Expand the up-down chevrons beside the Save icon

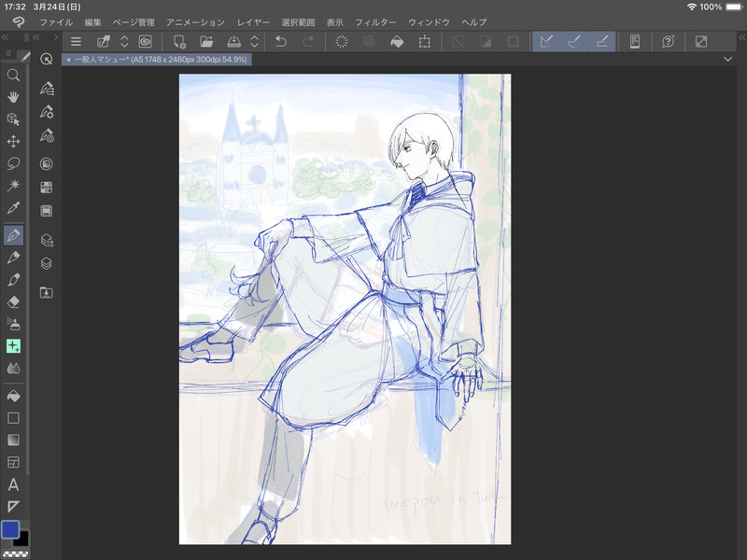254,41
